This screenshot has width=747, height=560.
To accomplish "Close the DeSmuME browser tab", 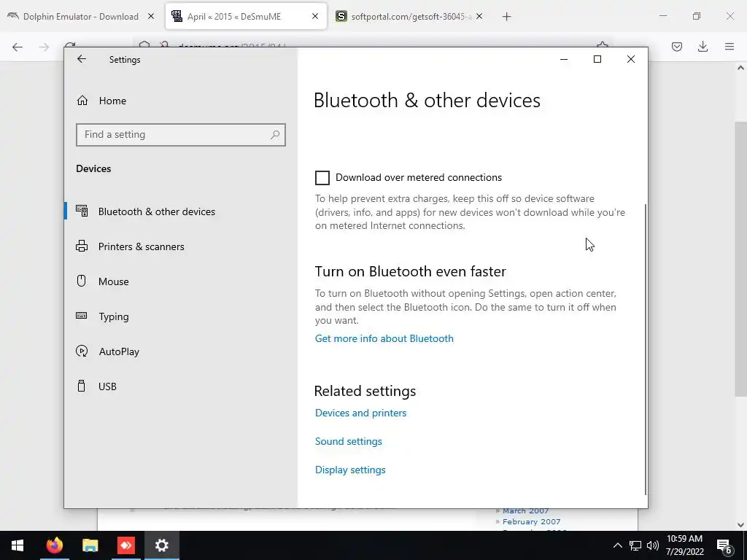I will click(x=315, y=17).
